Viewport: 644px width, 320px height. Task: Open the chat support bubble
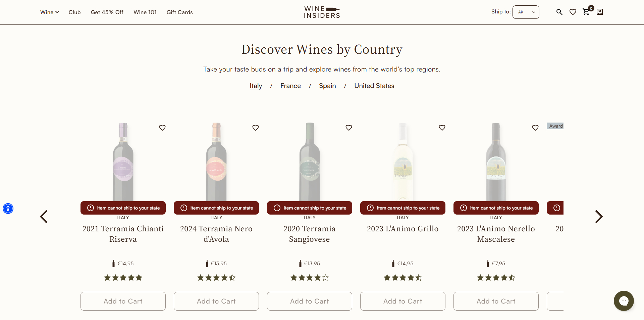click(624, 301)
